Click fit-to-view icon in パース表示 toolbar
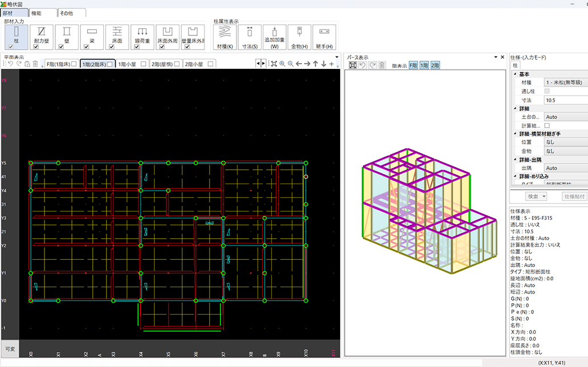588x367 pixels. [x=353, y=66]
